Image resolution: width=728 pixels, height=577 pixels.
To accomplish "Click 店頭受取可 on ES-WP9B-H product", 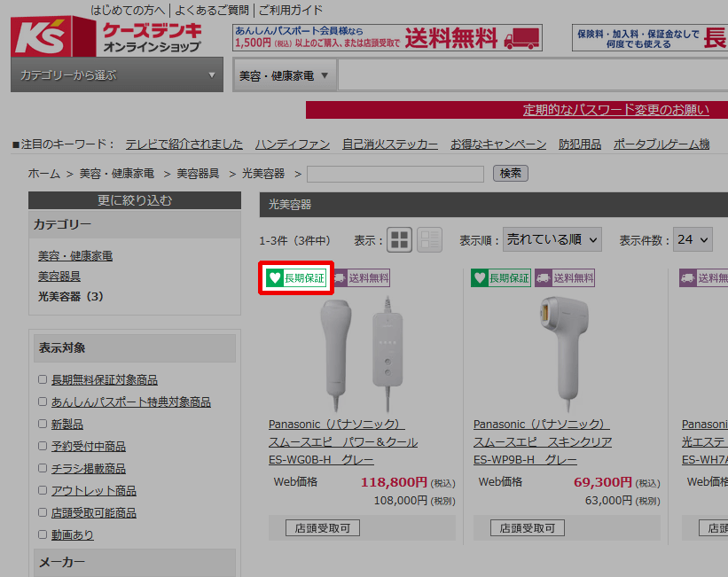I will pyautogui.click(x=528, y=528).
